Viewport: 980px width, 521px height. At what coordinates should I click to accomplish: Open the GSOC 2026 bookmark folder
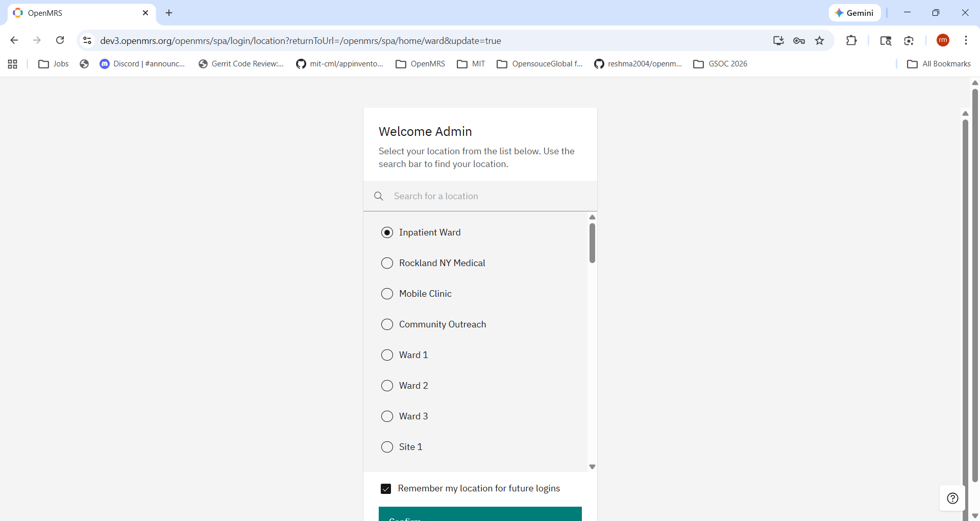point(720,64)
